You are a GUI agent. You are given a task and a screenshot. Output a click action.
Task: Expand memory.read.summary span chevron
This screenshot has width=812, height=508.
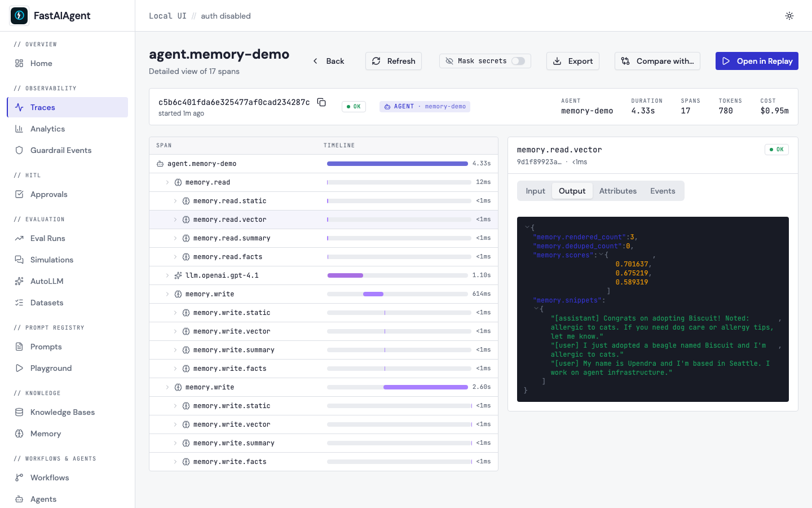[175, 238]
